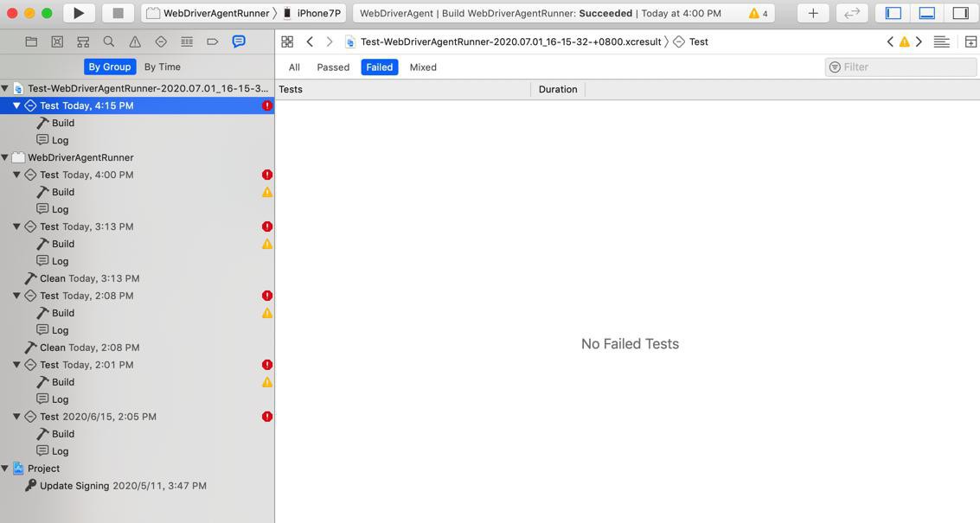Open the Find navigator magnifier icon

pyautogui.click(x=109, y=41)
